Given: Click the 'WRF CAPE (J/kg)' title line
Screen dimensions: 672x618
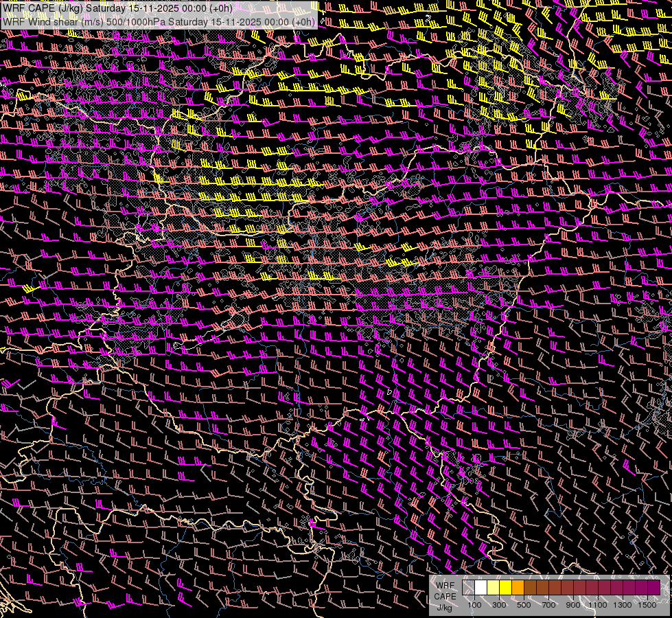Looking at the screenshot, I should coord(118,8).
